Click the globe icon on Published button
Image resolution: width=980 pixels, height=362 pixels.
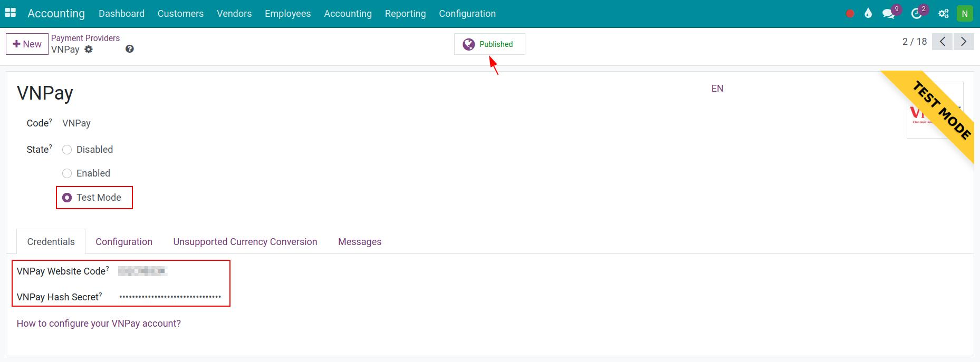pos(468,44)
